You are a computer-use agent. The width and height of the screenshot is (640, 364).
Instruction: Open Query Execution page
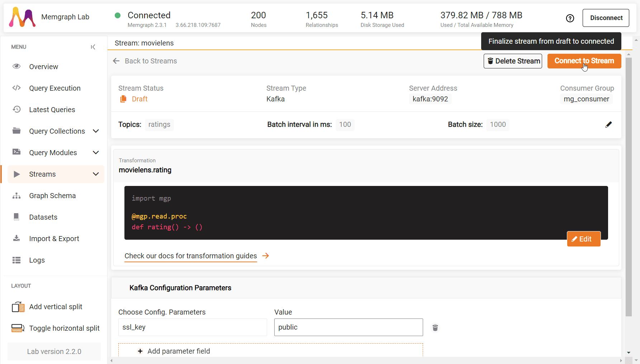[55, 88]
